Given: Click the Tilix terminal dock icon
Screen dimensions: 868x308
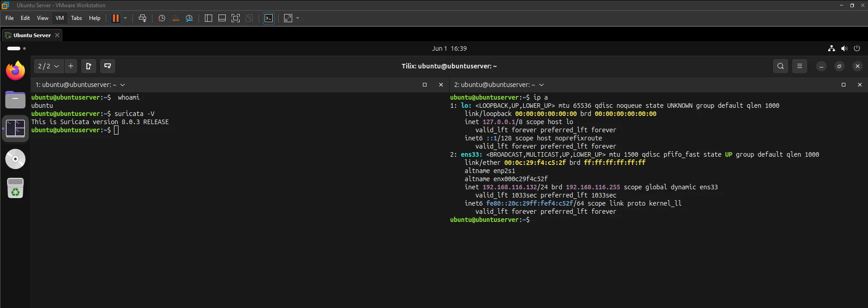Looking at the screenshot, I should click(x=15, y=129).
